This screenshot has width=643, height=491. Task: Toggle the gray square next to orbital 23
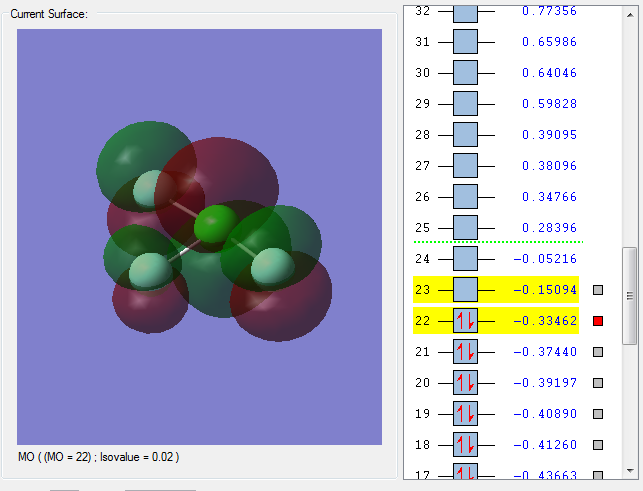598,290
